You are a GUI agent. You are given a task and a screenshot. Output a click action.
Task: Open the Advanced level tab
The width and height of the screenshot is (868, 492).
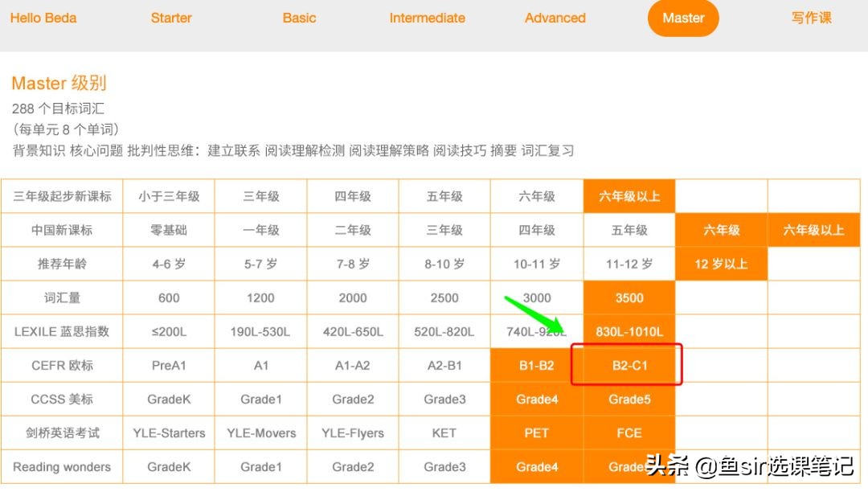555,18
